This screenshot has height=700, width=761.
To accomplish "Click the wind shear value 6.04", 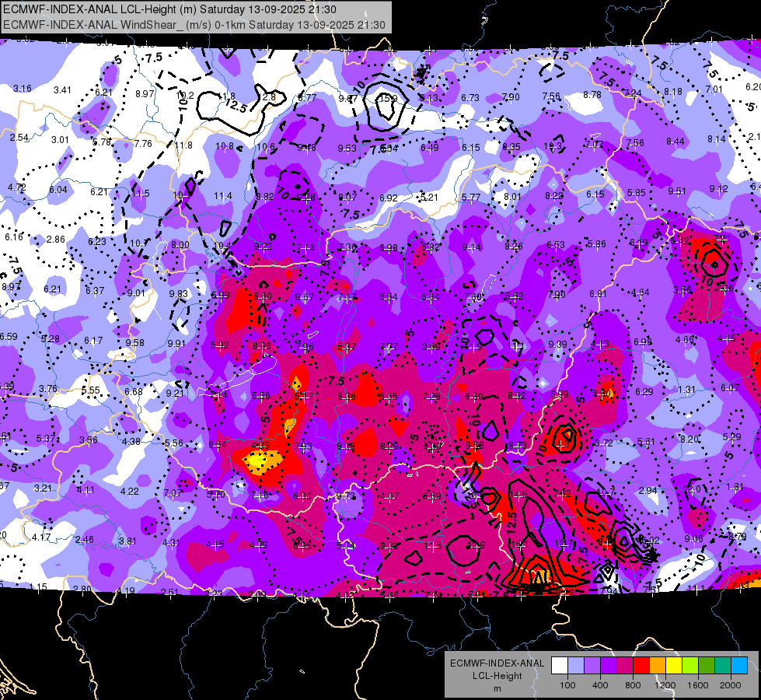I will (x=58, y=190).
